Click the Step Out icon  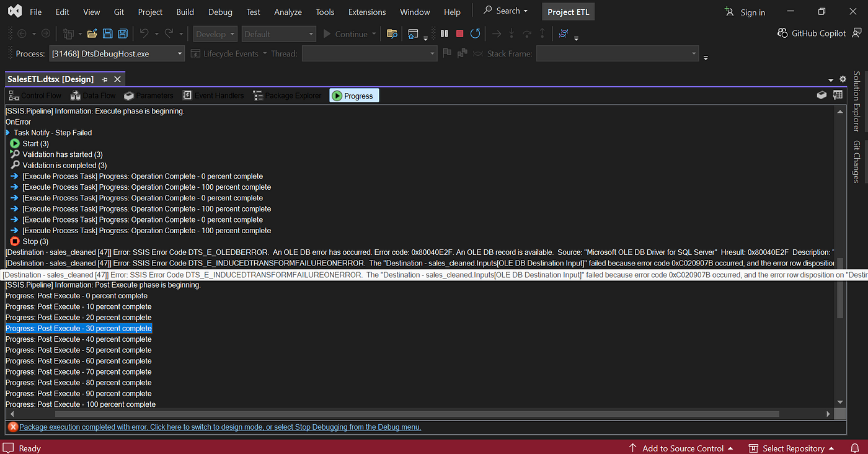tap(542, 34)
